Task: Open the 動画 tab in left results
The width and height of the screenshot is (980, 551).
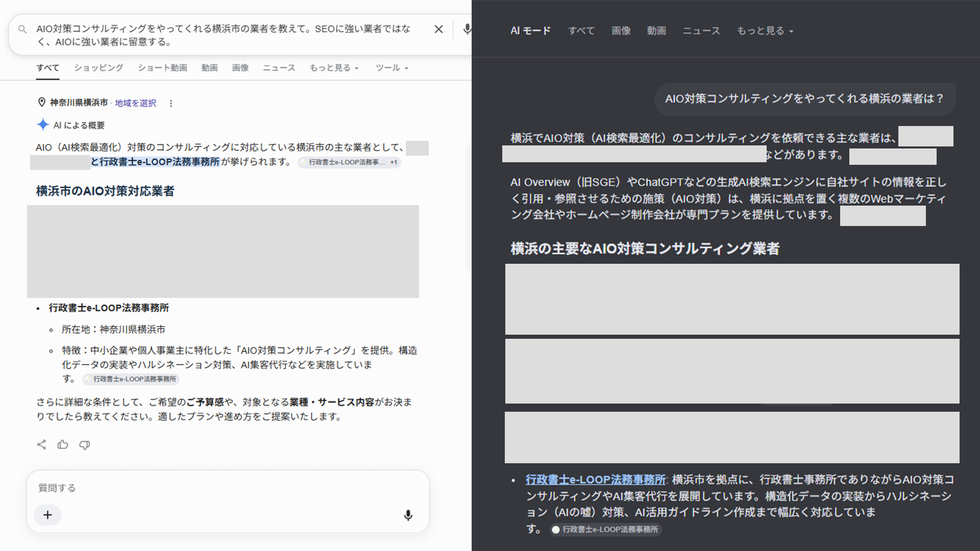Action: click(209, 68)
